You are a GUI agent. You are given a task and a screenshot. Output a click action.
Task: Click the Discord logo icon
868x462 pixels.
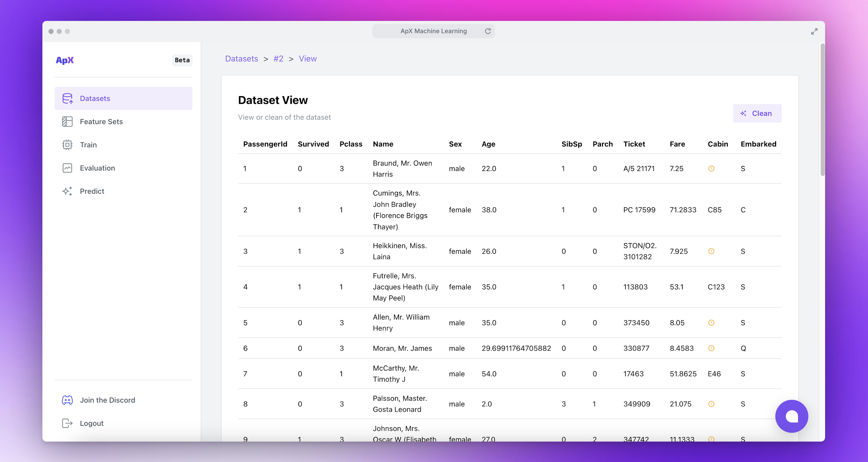tap(67, 400)
